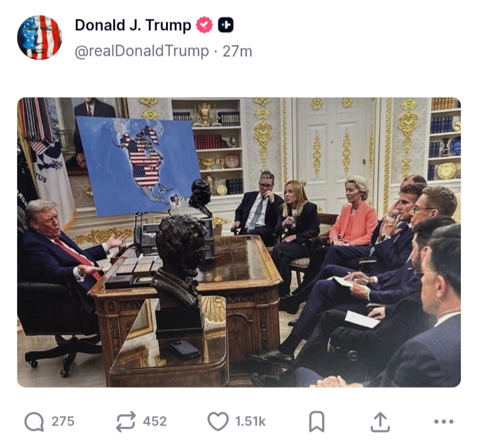Screen dimensions: 478x448
Task: View the 1.51k likes count
Action: pos(250,421)
